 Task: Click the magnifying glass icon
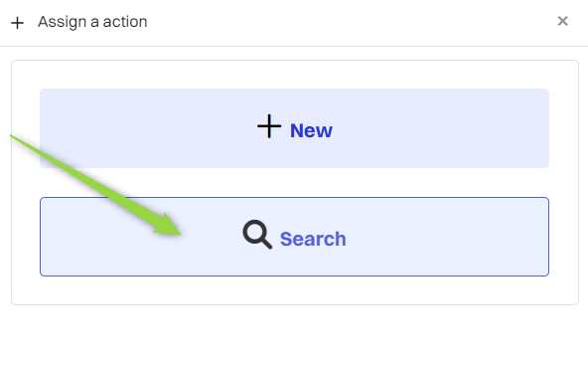(257, 235)
